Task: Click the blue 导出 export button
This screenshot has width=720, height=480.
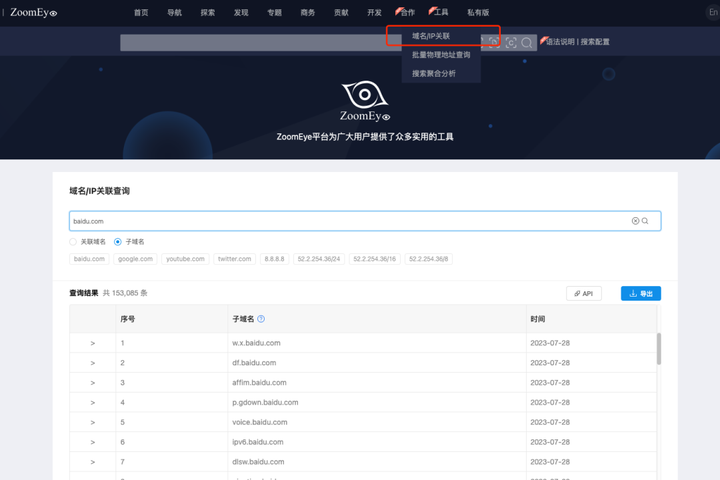Action: tap(641, 294)
